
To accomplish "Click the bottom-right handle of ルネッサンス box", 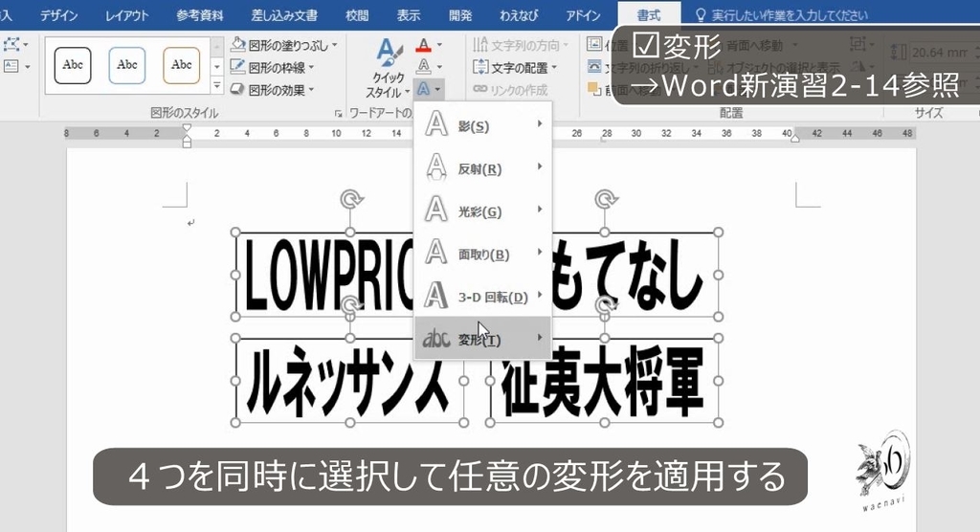I will pos(464,423).
